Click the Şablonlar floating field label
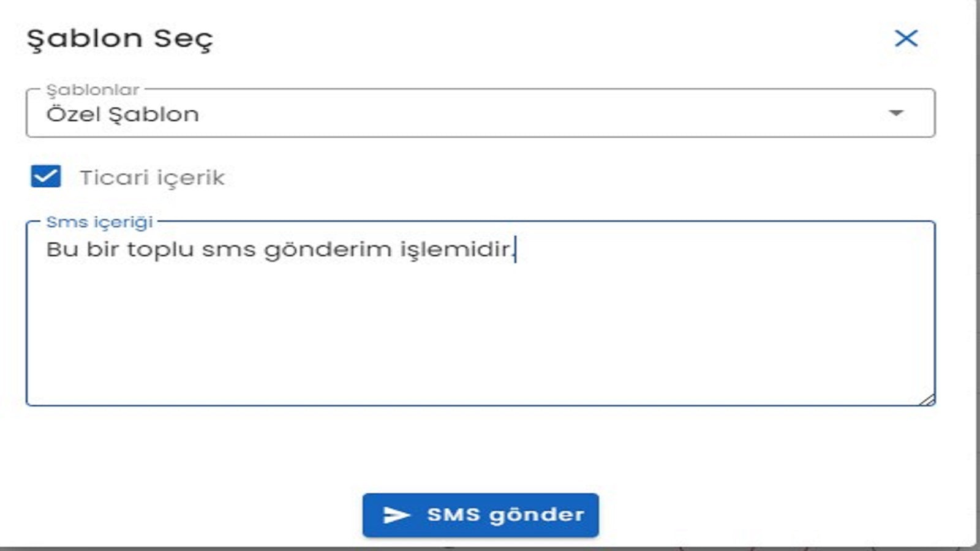Image resolution: width=980 pixels, height=551 pixels. (x=92, y=90)
